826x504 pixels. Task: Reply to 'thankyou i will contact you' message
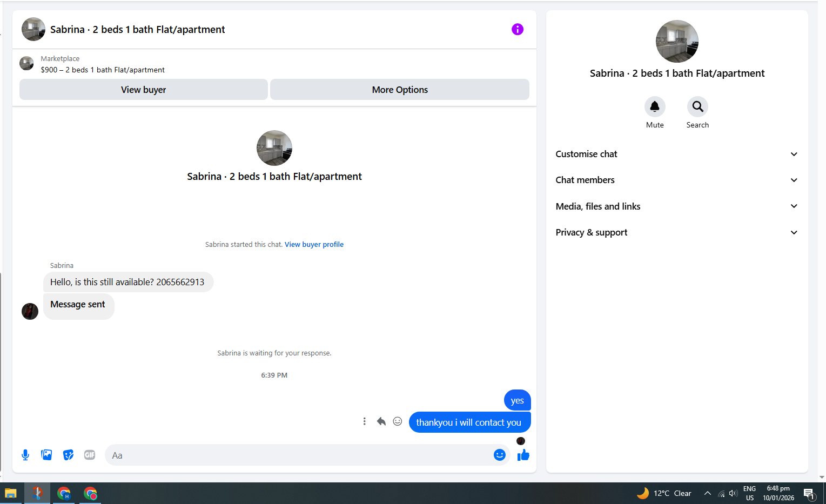point(381,421)
